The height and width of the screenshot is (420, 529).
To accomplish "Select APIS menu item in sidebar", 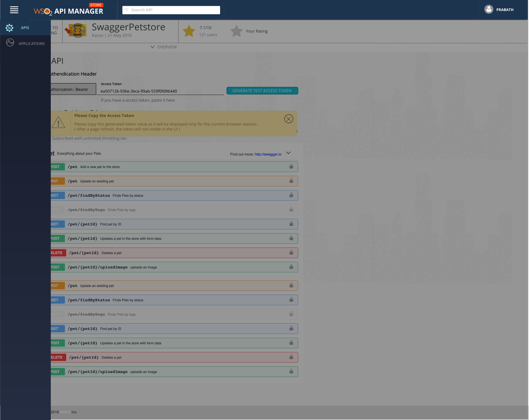I will pyautogui.click(x=25, y=28).
